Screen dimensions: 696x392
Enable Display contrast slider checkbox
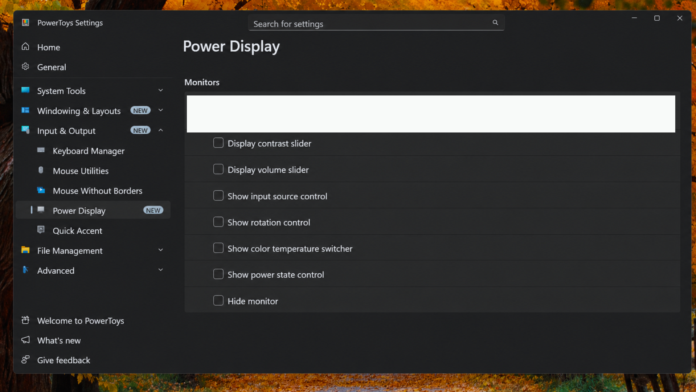(x=218, y=143)
